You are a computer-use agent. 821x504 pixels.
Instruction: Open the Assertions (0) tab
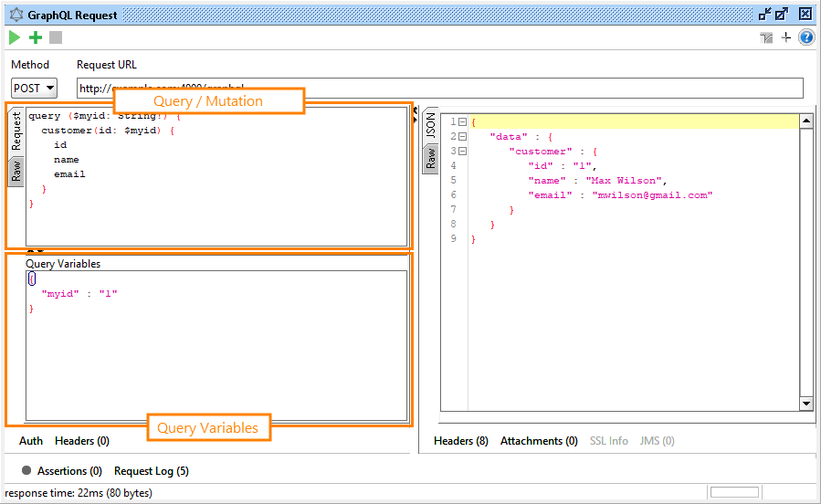tap(69, 471)
